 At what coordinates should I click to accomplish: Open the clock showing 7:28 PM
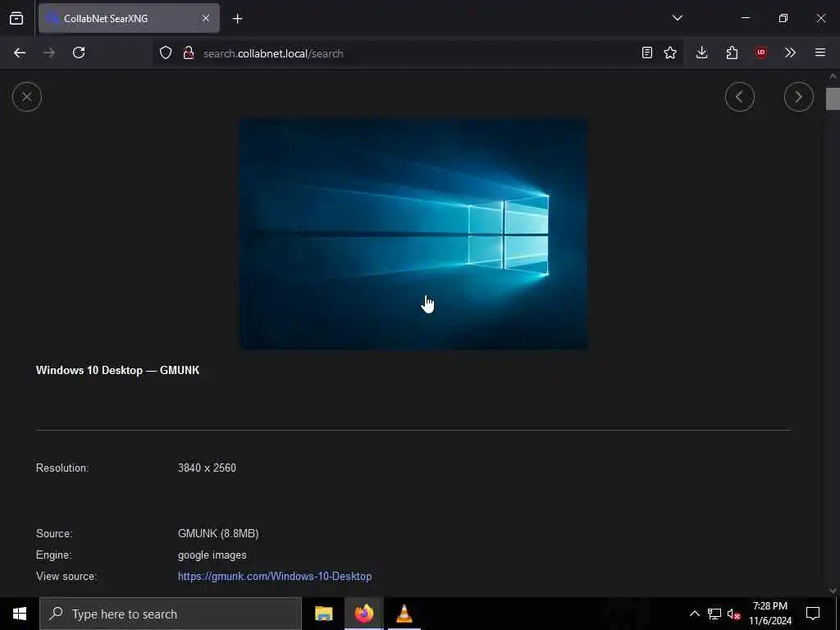pos(769,614)
